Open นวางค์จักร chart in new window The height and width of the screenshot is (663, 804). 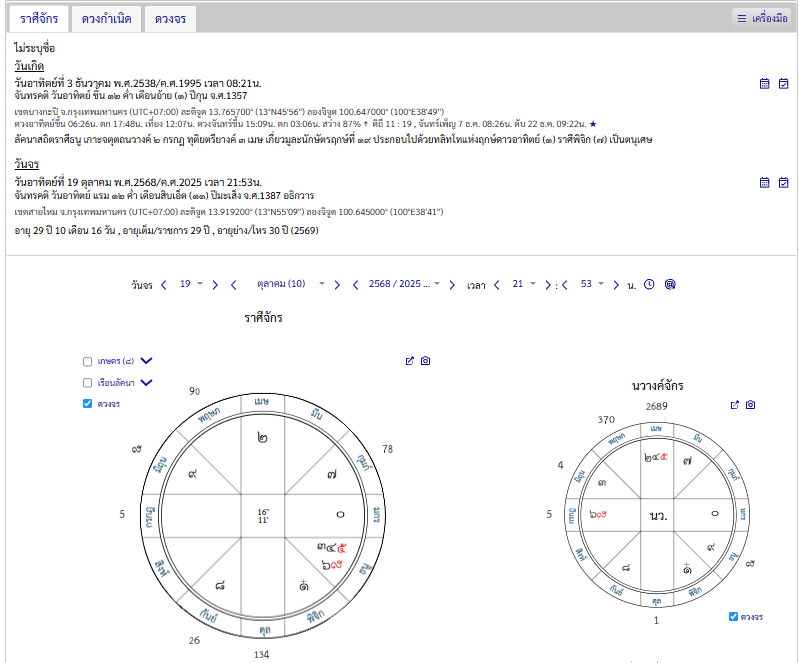pyautogui.click(x=735, y=405)
